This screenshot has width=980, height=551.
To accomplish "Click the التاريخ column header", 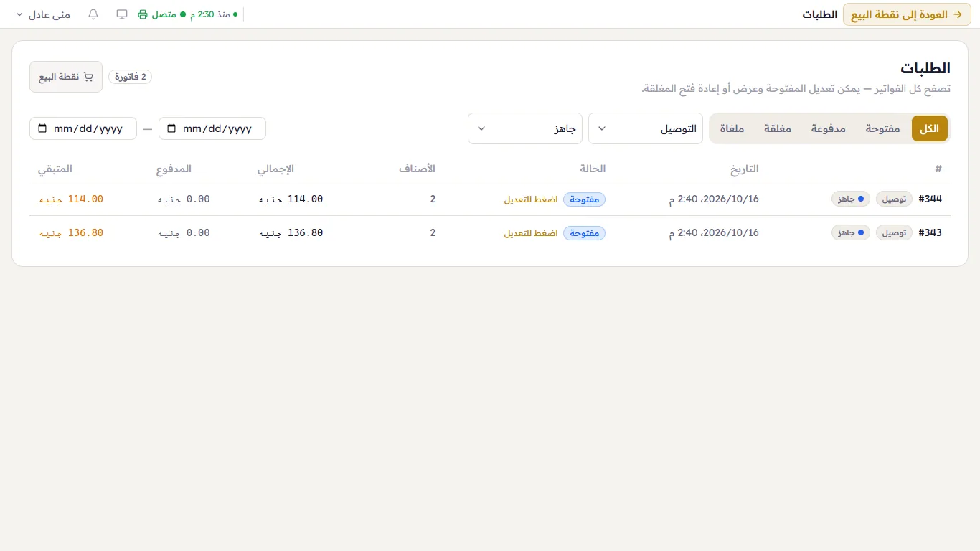I will coord(745,169).
